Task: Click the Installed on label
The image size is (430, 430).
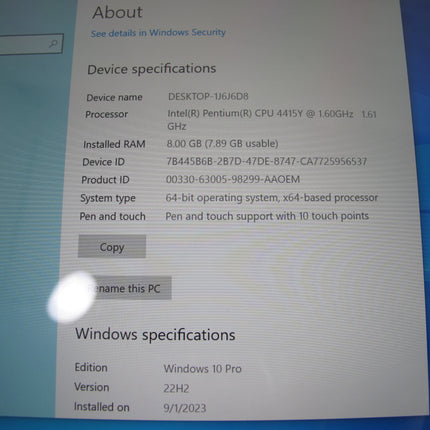Action: coord(102,407)
